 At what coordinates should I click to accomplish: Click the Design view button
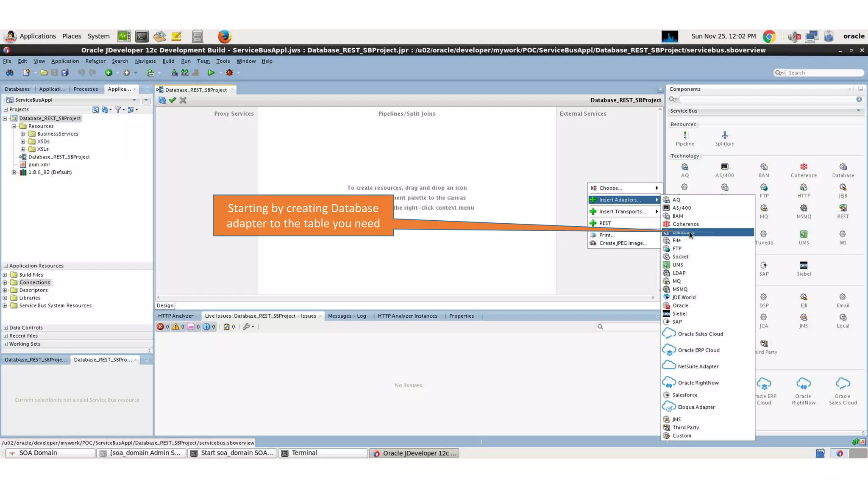165,306
